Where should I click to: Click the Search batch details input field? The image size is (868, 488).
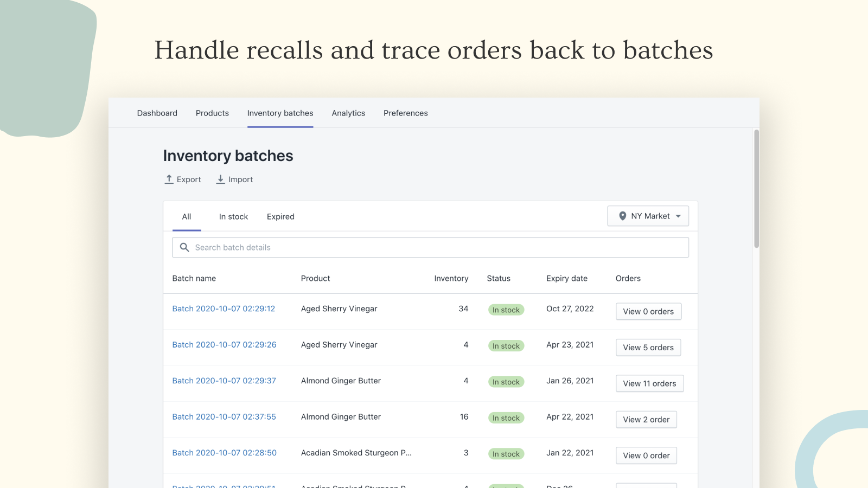[x=431, y=247]
